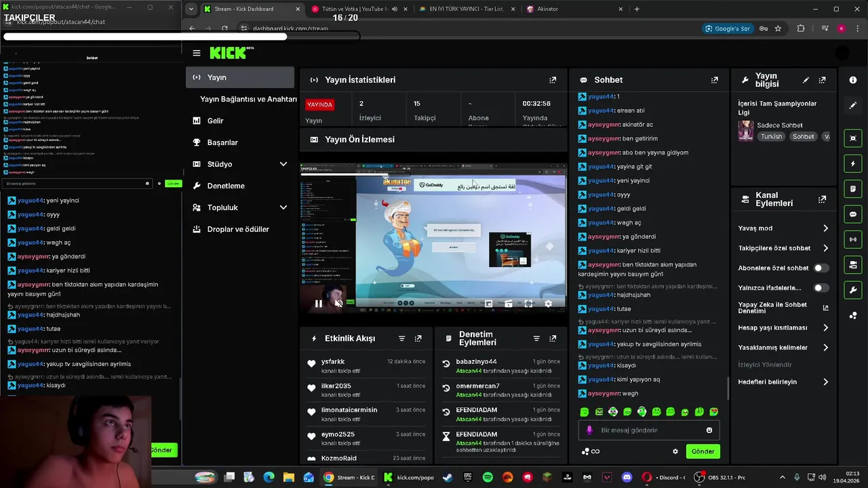Pop out the Kanal Eylemleri panel
The image size is (868, 488).
(822, 200)
